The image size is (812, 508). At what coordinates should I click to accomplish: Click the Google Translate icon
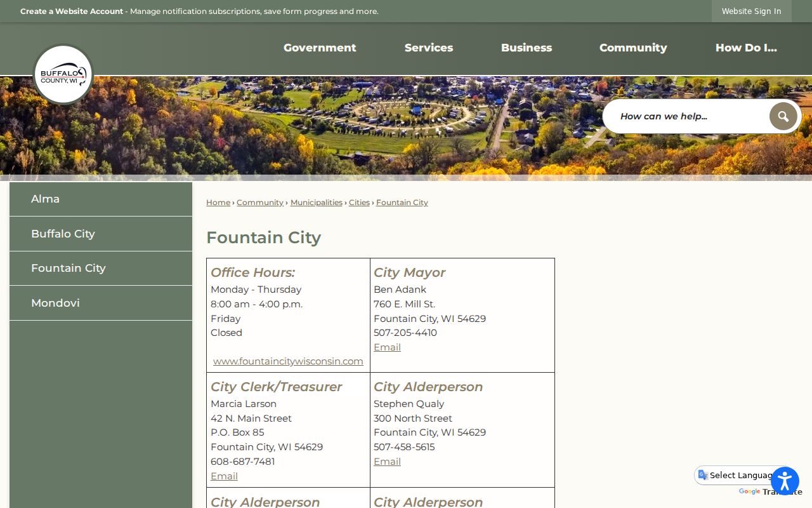click(703, 475)
